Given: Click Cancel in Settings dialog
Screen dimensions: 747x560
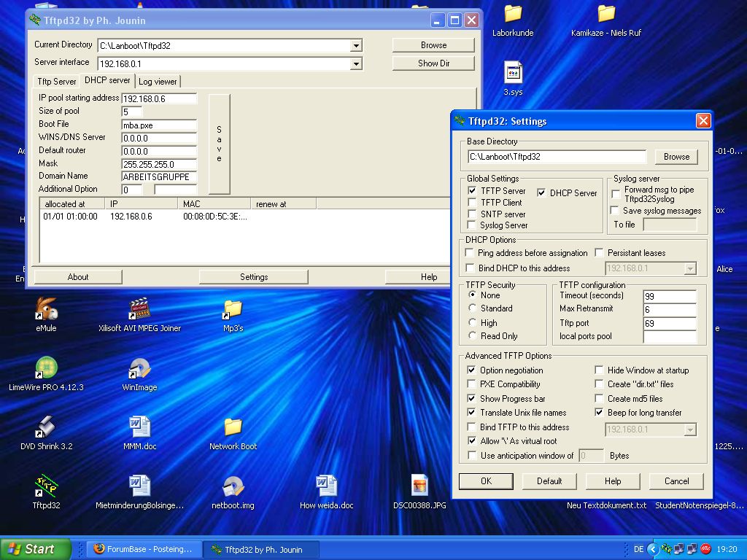Looking at the screenshot, I should (x=676, y=481).
